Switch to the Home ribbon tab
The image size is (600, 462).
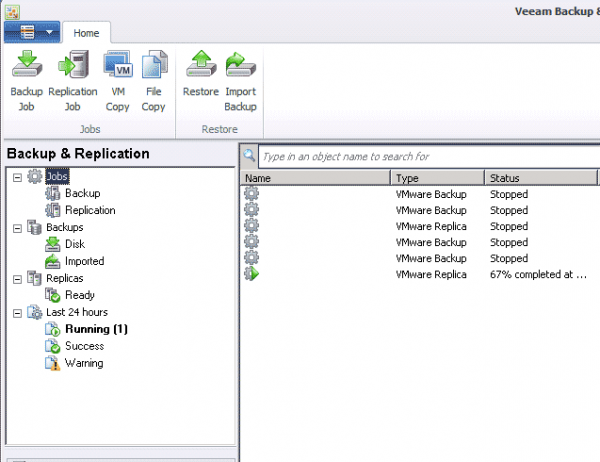click(86, 33)
